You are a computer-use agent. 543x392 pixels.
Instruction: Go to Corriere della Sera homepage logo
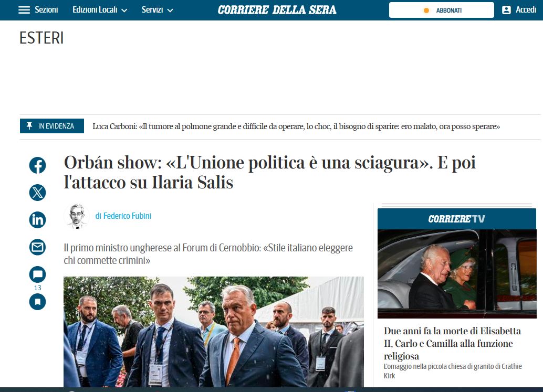coord(277,9)
